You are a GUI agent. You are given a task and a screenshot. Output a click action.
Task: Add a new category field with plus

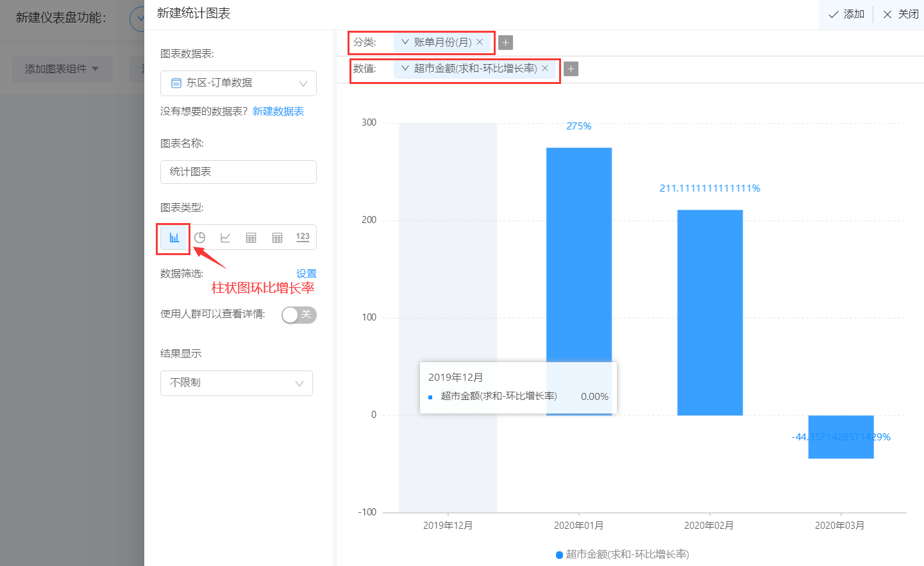pyautogui.click(x=505, y=42)
